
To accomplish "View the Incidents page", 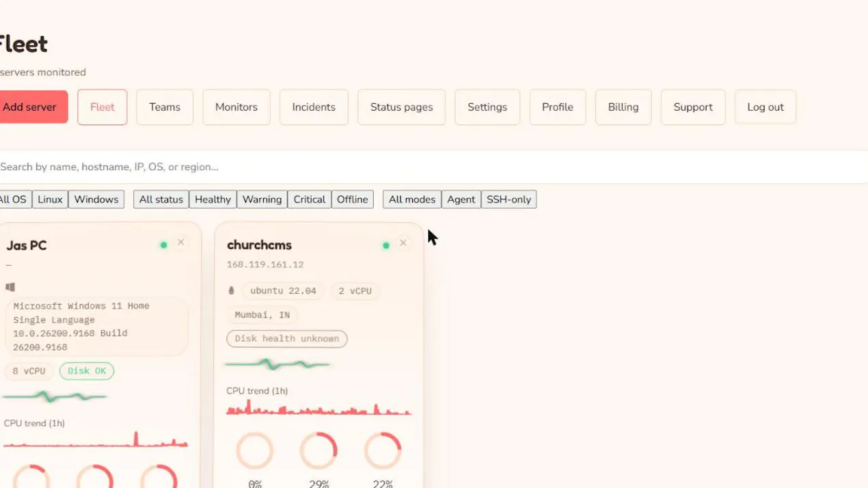I will [x=314, y=107].
